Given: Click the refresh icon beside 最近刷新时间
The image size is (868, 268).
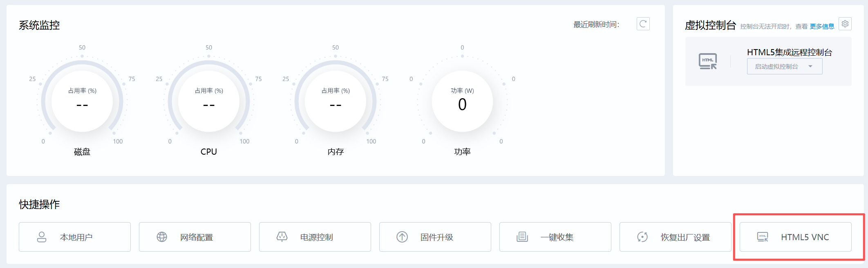Looking at the screenshot, I should tap(643, 24).
